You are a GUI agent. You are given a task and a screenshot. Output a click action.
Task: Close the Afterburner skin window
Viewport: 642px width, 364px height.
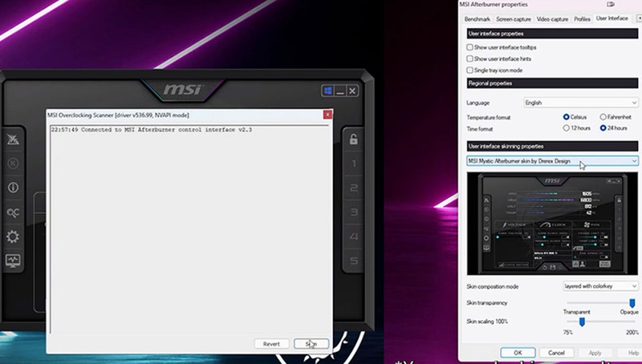point(352,91)
